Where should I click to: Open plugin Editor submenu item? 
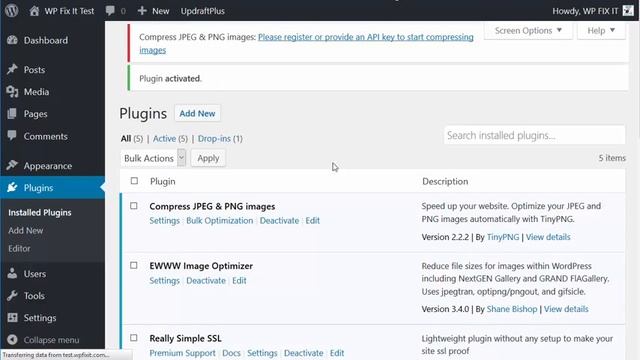(x=19, y=248)
